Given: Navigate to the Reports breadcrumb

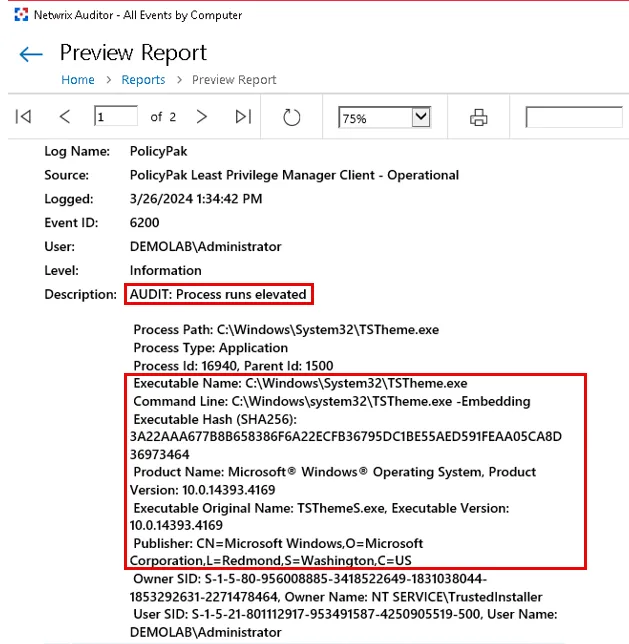Looking at the screenshot, I should (x=143, y=80).
